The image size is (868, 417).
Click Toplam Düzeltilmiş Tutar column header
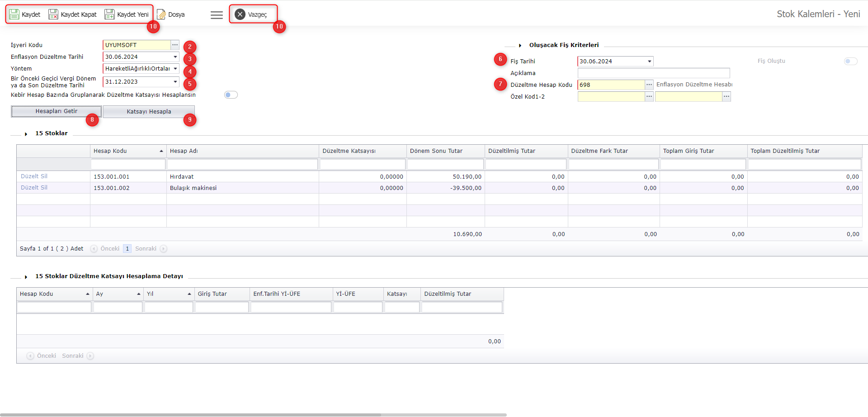pos(805,151)
